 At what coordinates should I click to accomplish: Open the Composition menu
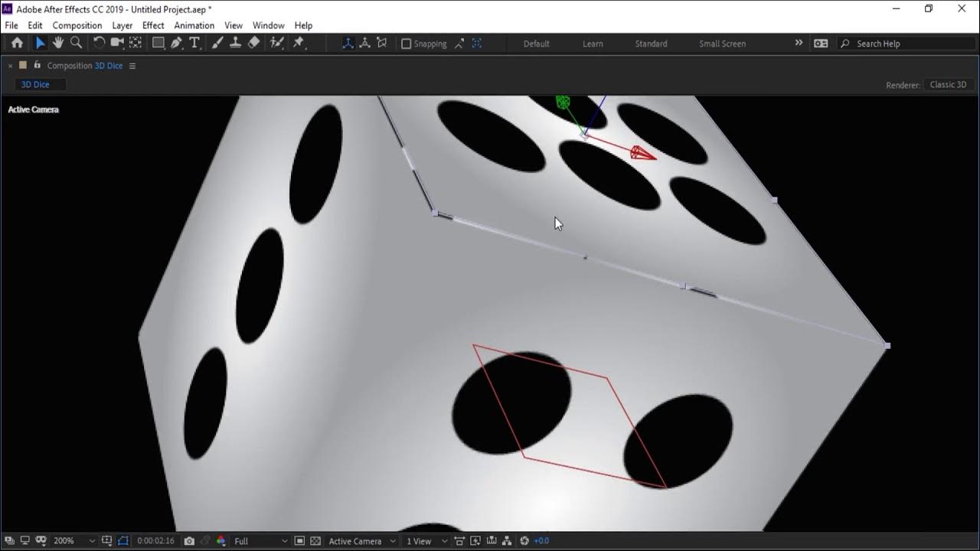pyautogui.click(x=77, y=25)
